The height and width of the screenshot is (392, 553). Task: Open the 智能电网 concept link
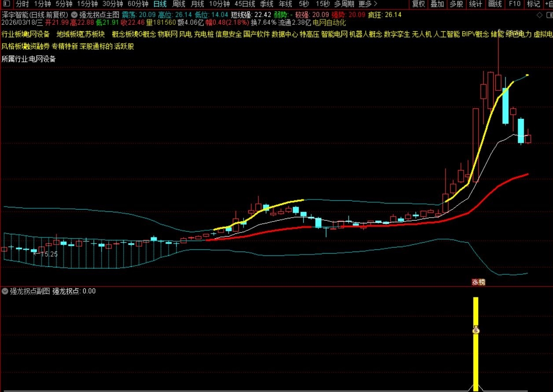pyautogui.click(x=334, y=34)
